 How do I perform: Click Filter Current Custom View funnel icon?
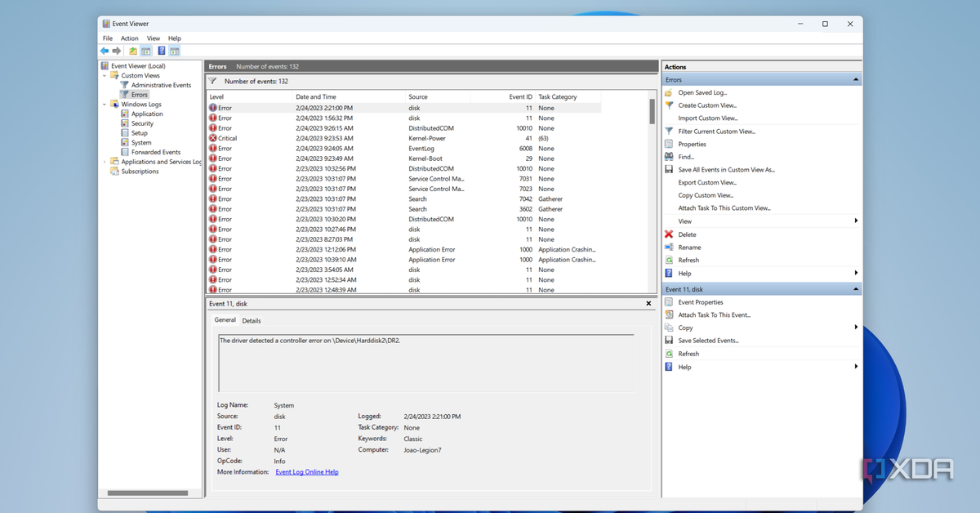(669, 132)
